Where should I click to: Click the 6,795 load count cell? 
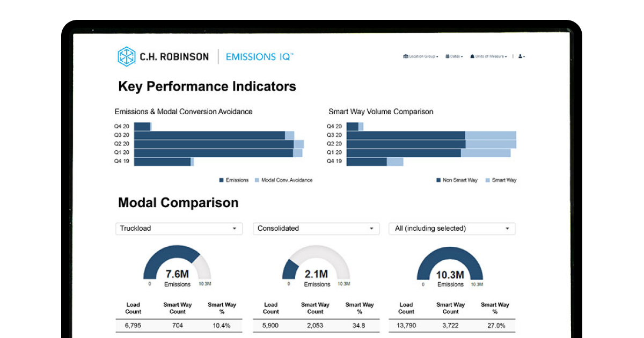pyautogui.click(x=133, y=326)
